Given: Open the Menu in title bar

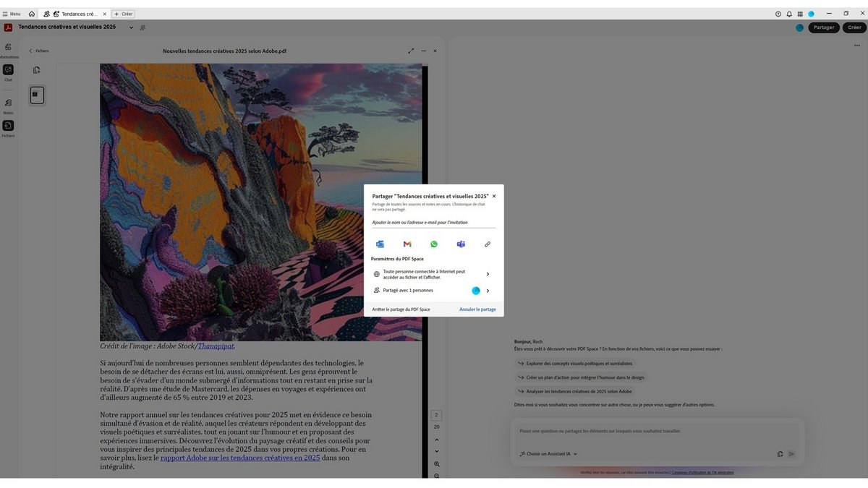Looking at the screenshot, I should click(x=11, y=14).
